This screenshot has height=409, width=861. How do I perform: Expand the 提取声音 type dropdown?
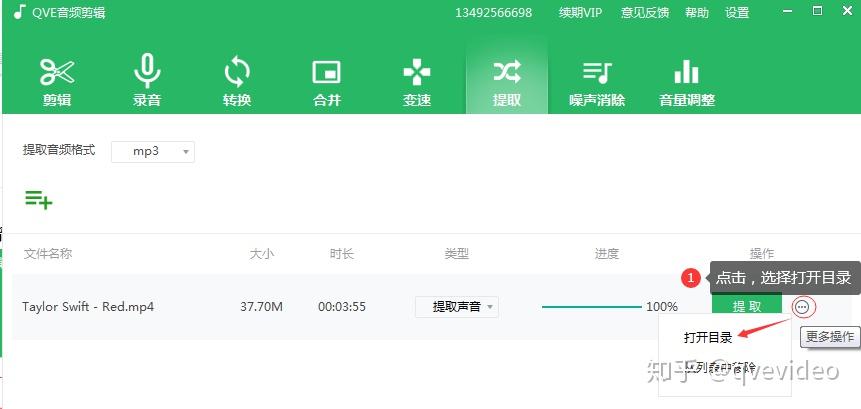point(457,307)
